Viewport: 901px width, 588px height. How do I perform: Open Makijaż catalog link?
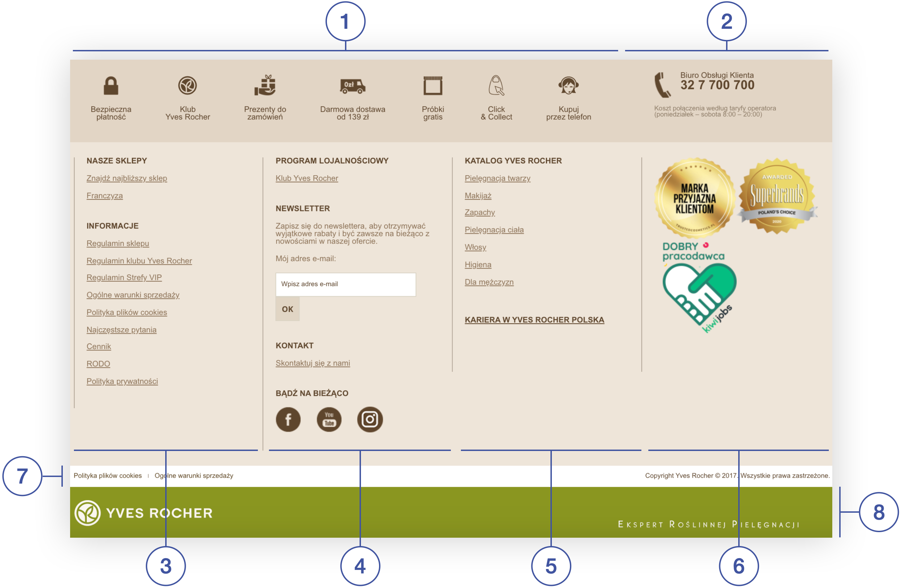coord(478,196)
